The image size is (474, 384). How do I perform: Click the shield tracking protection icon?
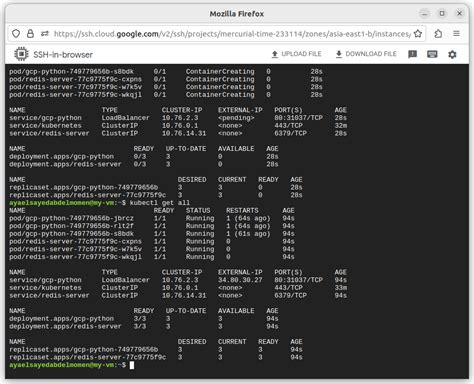(16, 33)
